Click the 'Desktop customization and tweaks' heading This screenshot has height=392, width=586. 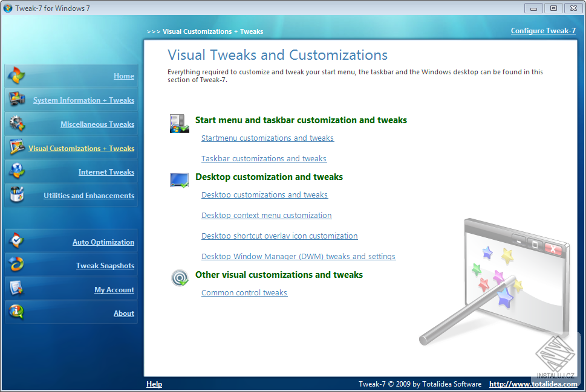coord(269,177)
